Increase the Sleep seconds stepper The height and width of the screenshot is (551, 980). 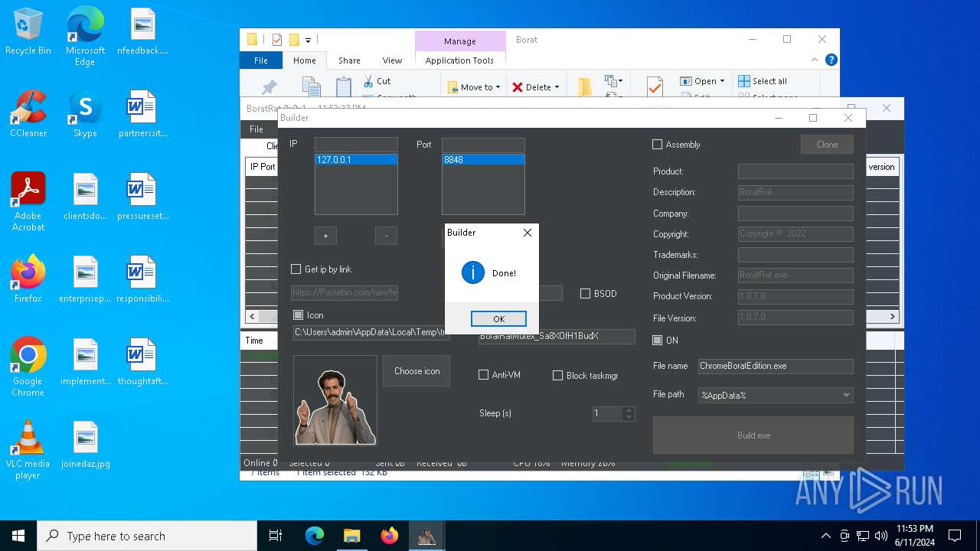(629, 410)
